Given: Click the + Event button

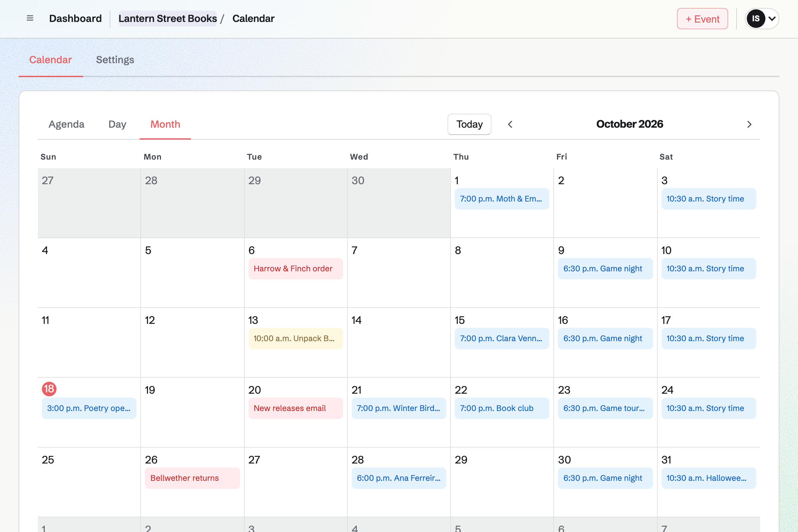Looking at the screenshot, I should [702, 19].
